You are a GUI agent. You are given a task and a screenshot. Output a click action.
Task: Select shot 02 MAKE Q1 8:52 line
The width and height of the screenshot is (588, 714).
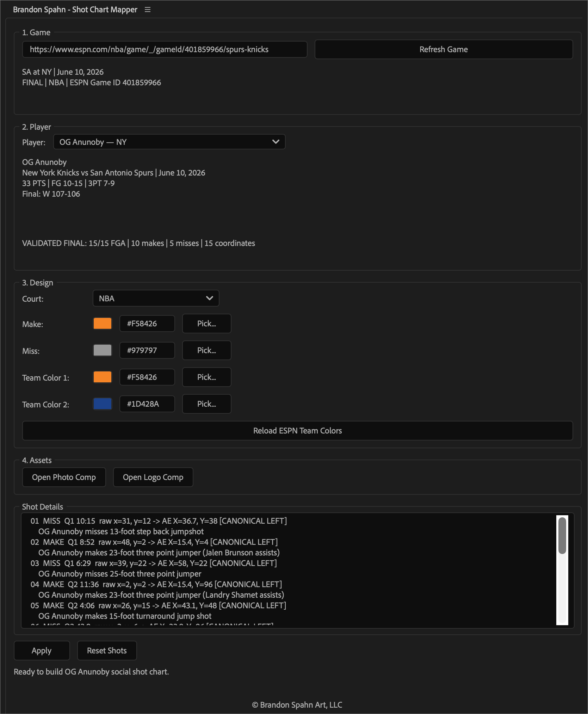pyautogui.click(x=154, y=542)
